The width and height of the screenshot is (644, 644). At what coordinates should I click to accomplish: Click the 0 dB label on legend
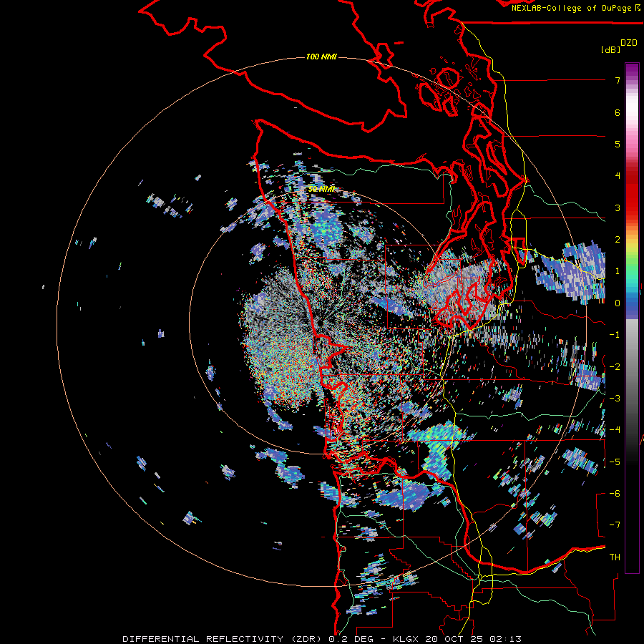[x=618, y=303]
